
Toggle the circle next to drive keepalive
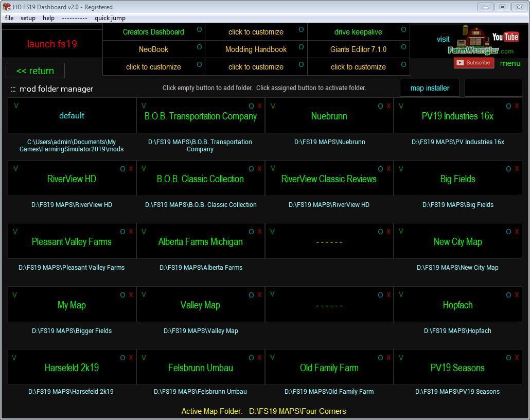[403, 29]
